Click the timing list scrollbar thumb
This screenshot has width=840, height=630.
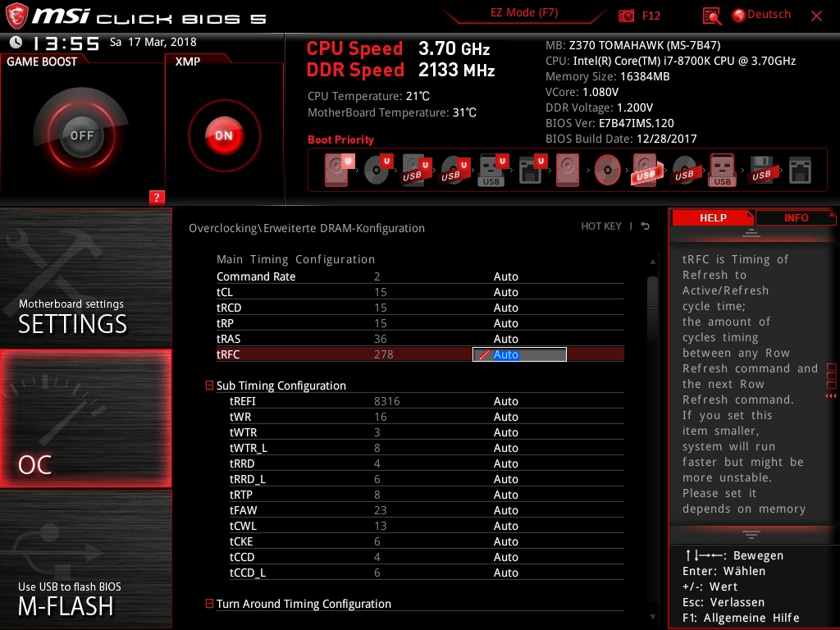[652, 308]
